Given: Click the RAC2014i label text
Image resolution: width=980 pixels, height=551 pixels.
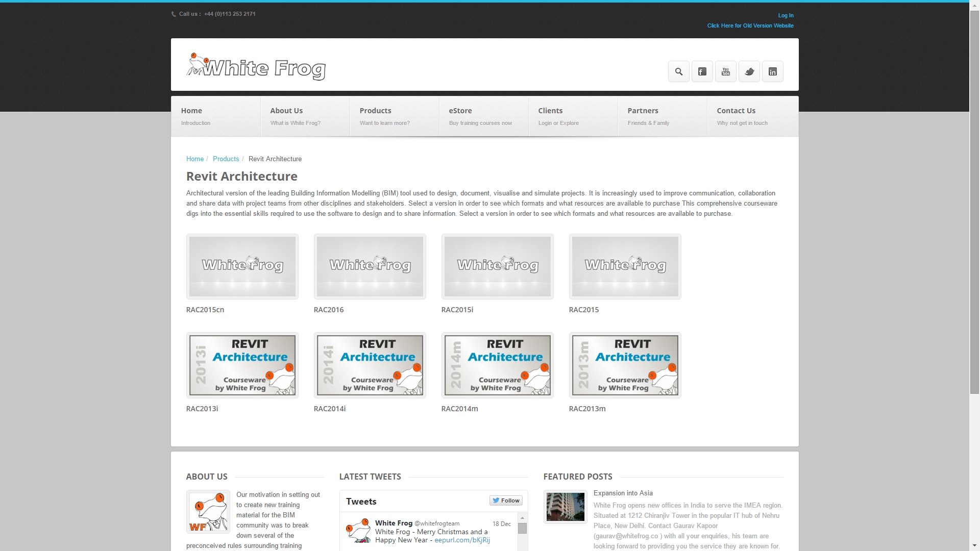Looking at the screenshot, I should [x=330, y=409].
